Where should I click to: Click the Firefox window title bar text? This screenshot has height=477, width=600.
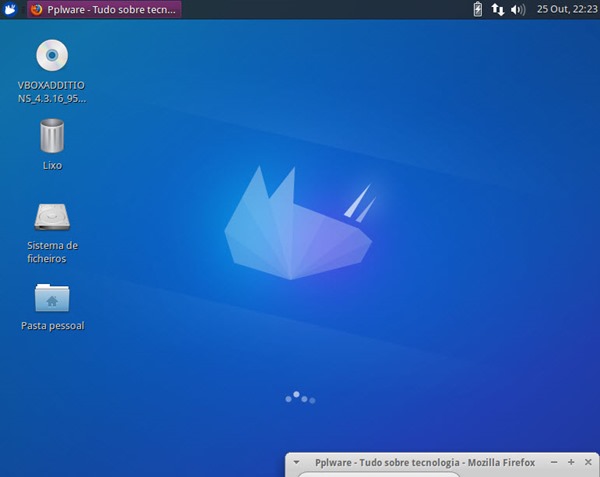[x=425, y=463]
